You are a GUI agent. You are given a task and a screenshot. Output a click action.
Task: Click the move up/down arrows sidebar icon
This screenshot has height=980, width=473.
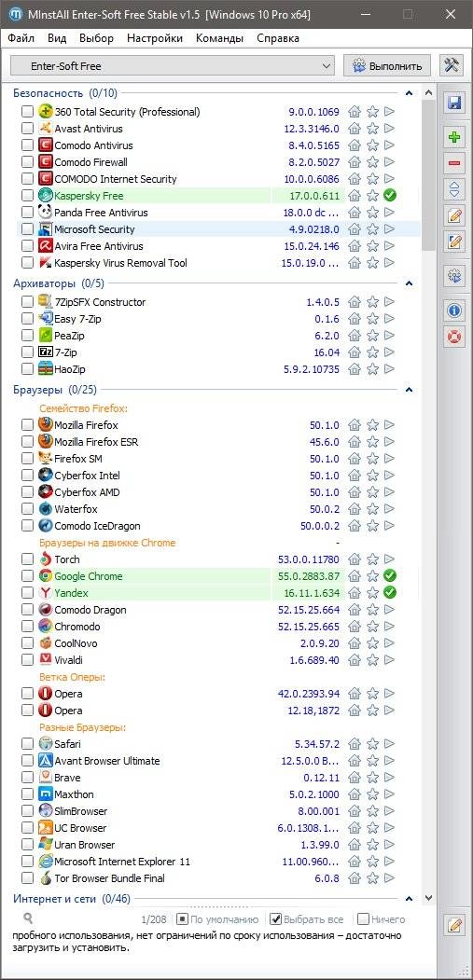(454, 189)
